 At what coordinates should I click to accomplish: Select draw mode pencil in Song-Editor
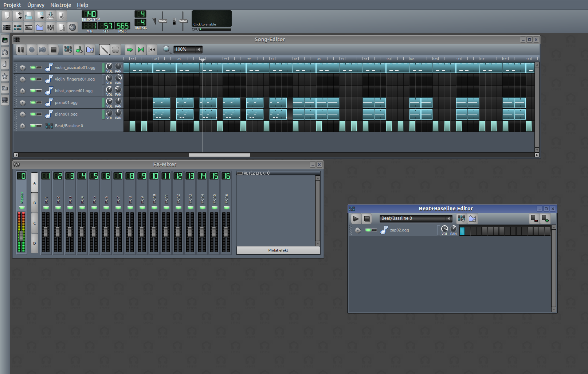tap(104, 50)
